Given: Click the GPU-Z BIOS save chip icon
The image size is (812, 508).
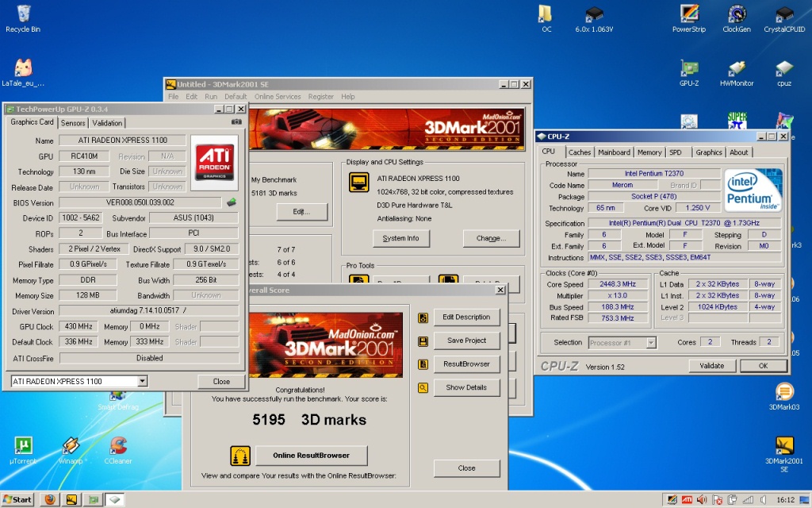Looking at the screenshot, I should (232, 202).
